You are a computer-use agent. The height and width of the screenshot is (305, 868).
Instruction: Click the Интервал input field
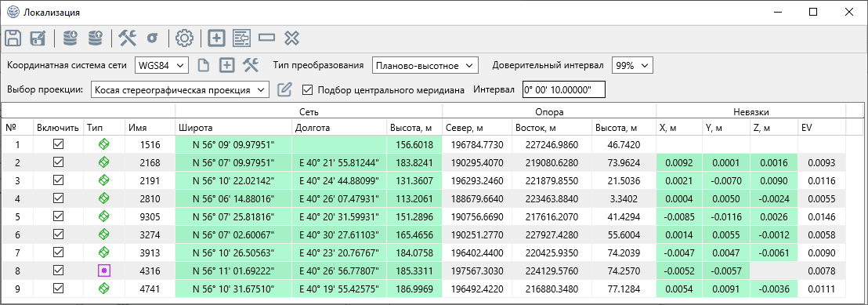point(563,89)
